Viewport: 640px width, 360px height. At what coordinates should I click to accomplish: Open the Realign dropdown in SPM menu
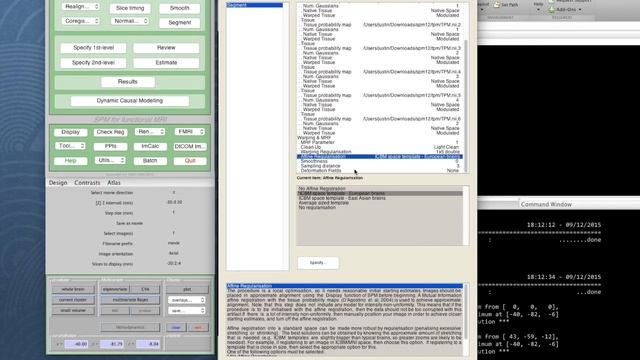coord(80,7)
